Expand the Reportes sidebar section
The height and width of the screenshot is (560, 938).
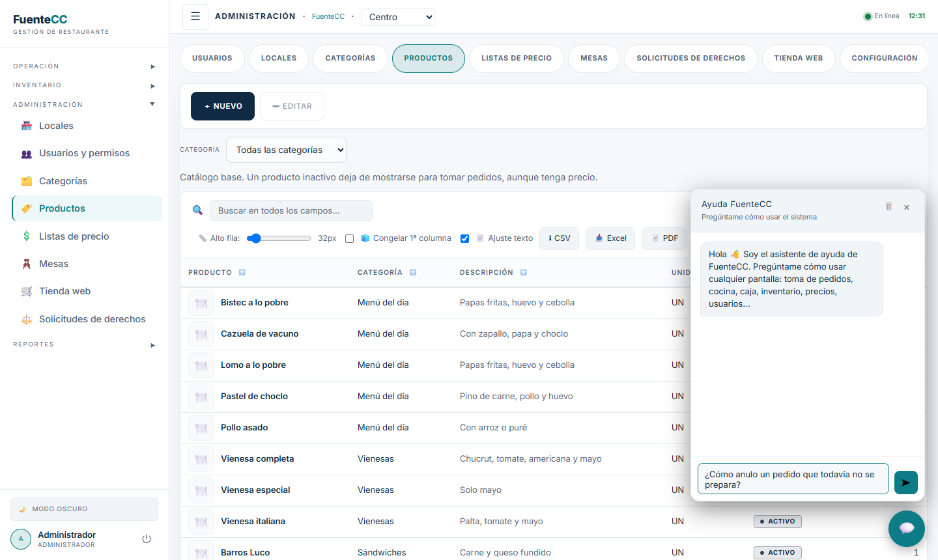(x=84, y=344)
